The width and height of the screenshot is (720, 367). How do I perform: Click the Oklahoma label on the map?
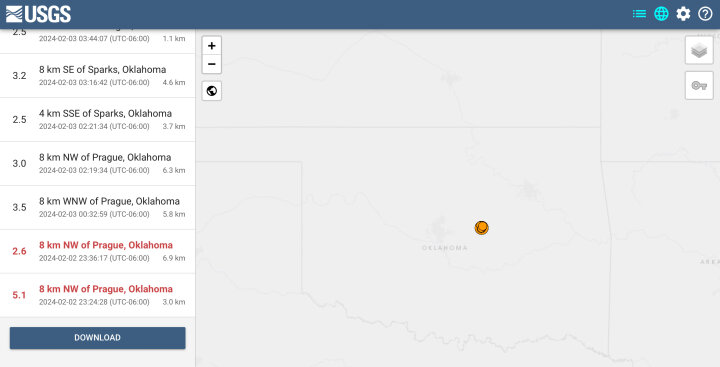444,248
